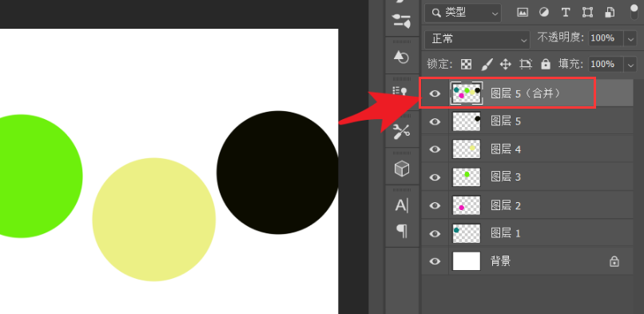This screenshot has width=644, height=314.
Task: Open the 3D cube panel icon
Action: 402,169
